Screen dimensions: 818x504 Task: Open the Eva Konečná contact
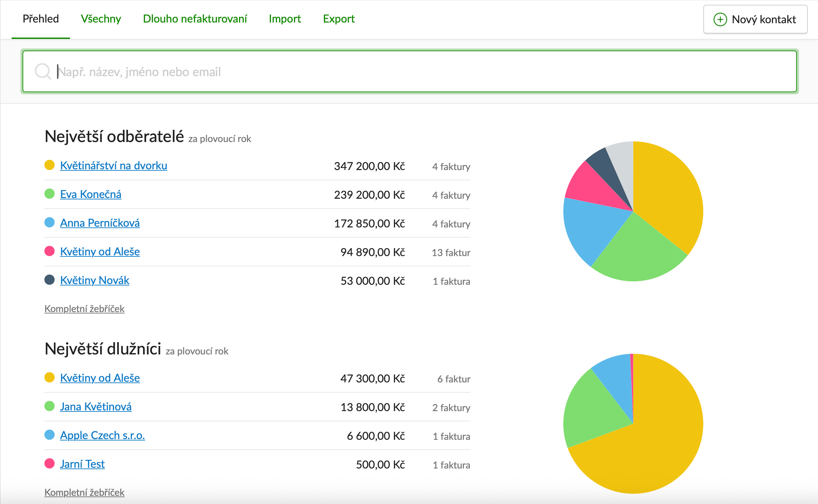click(91, 194)
